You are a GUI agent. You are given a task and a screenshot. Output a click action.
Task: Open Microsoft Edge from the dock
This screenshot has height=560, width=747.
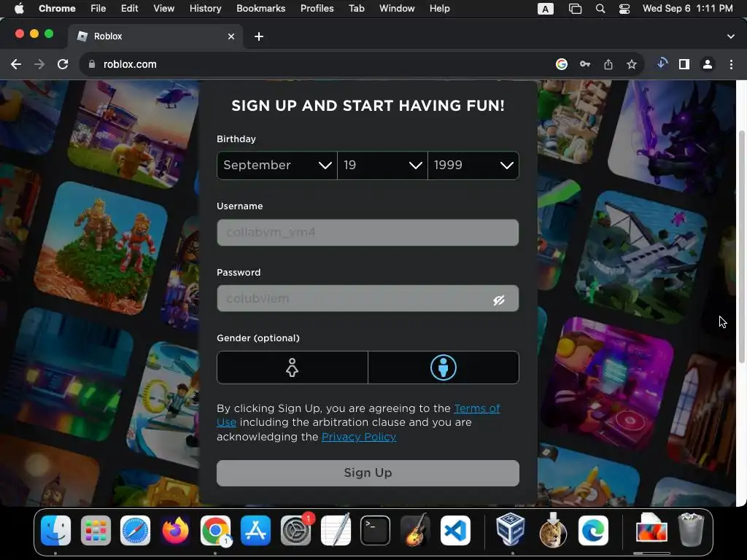point(594,530)
